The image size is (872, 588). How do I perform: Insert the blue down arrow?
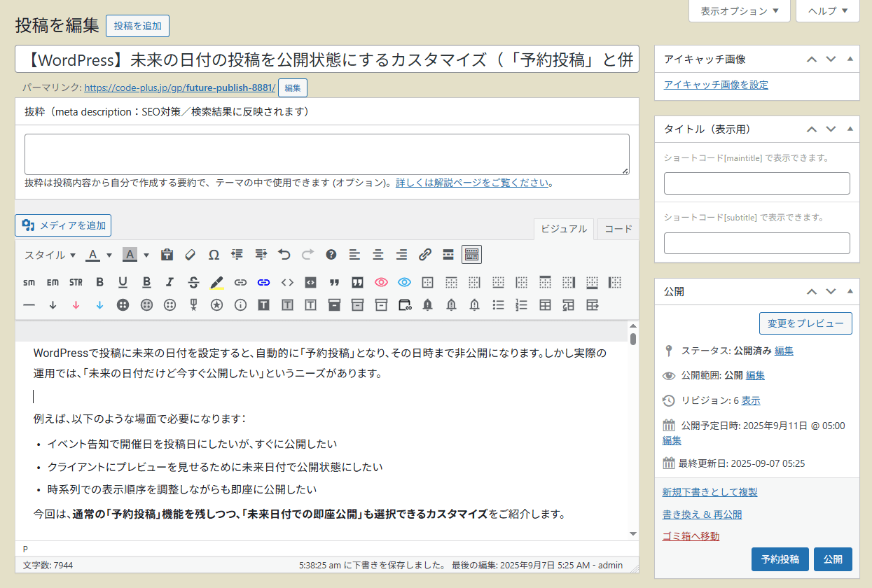coord(99,305)
